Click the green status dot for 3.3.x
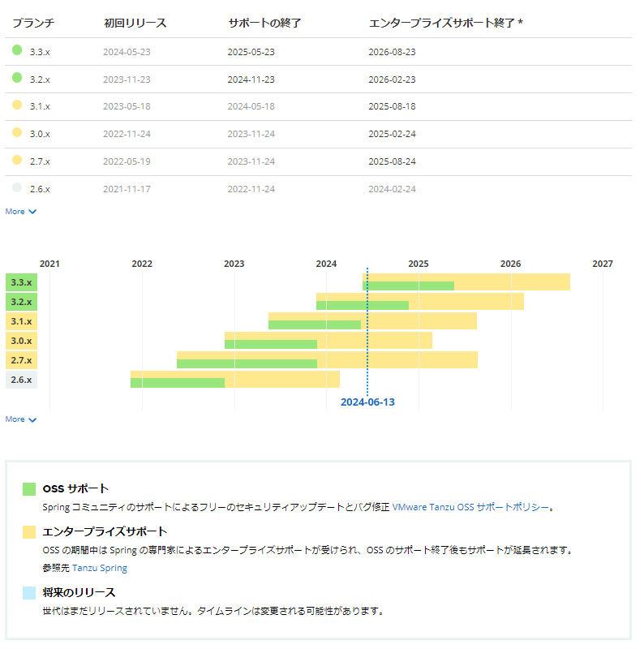Viewport: 644px width, 649px height. pos(17,50)
